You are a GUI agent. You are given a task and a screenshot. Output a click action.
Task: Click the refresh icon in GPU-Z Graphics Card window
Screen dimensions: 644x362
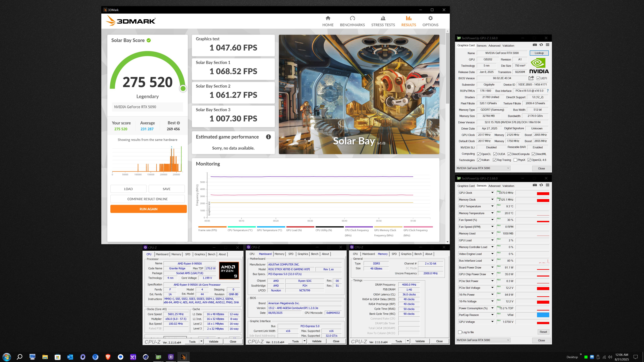click(541, 45)
